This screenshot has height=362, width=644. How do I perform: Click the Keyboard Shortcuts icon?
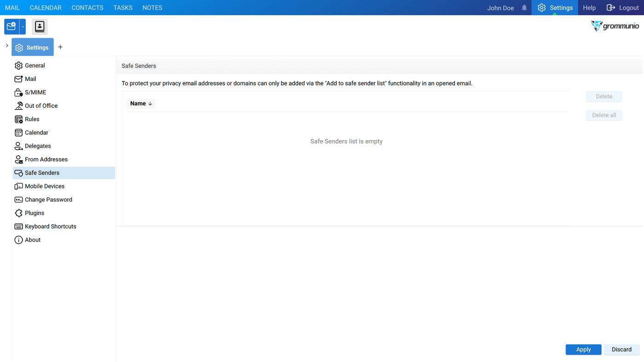click(18, 226)
